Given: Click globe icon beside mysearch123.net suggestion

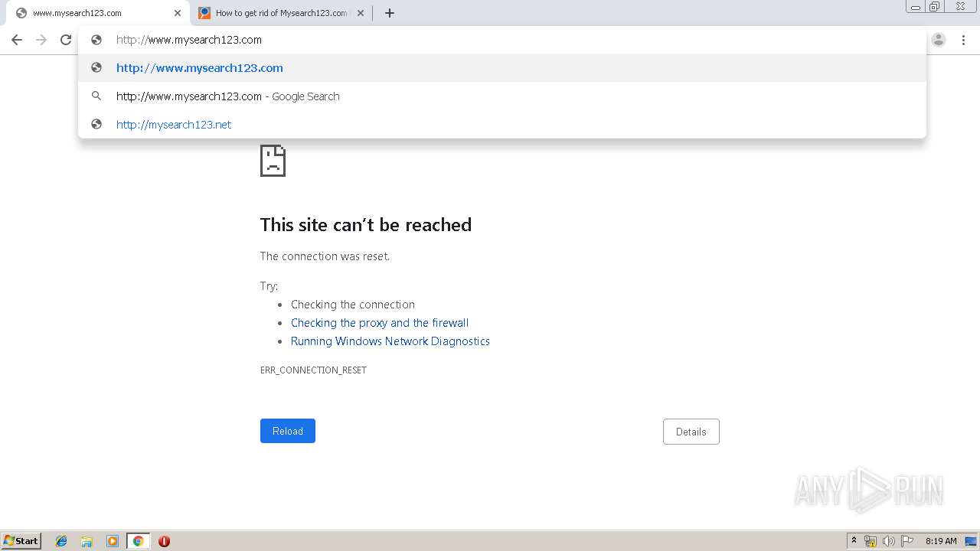Looking at the screenshot, I should (x=96, y=125).
